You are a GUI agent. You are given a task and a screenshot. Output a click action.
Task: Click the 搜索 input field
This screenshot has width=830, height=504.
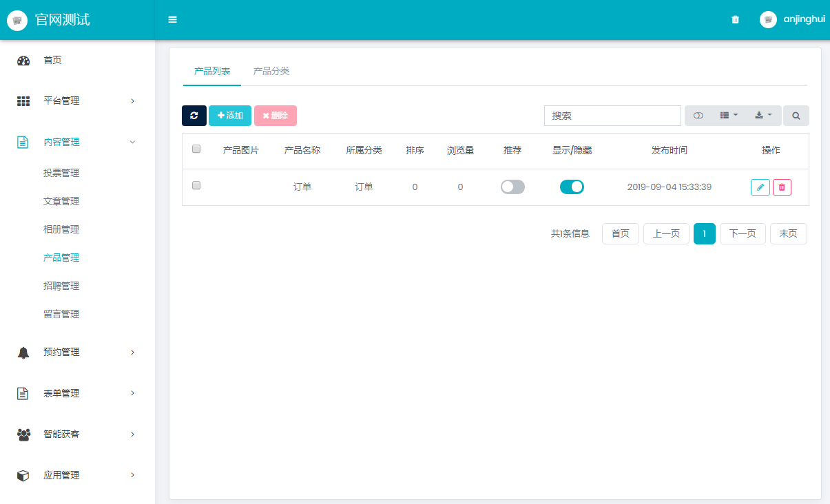[x=612, y=116]
